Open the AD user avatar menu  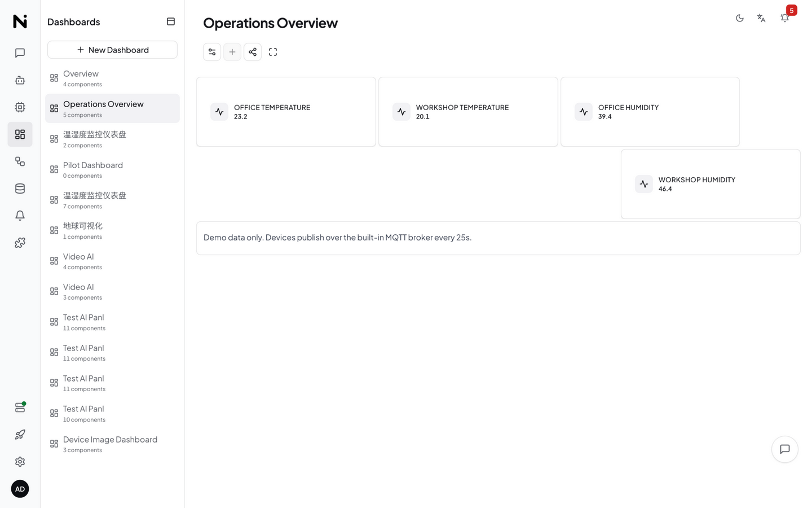pos(20,489)
